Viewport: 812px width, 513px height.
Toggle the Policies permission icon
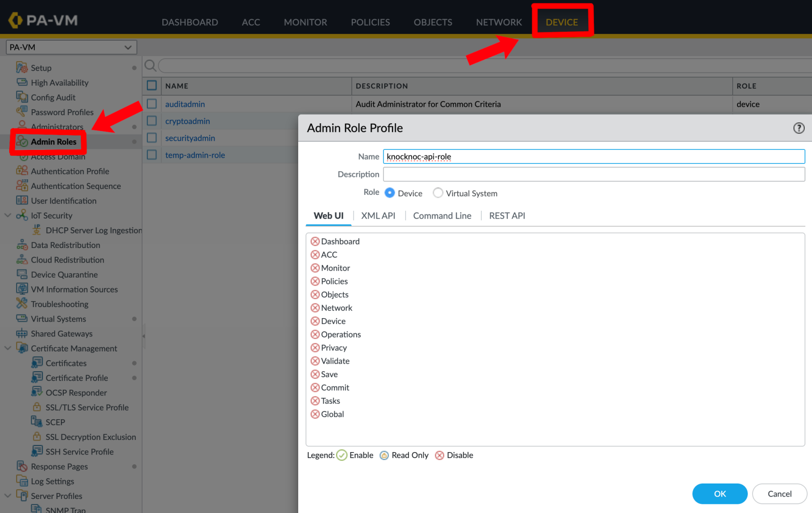[315, 281]
